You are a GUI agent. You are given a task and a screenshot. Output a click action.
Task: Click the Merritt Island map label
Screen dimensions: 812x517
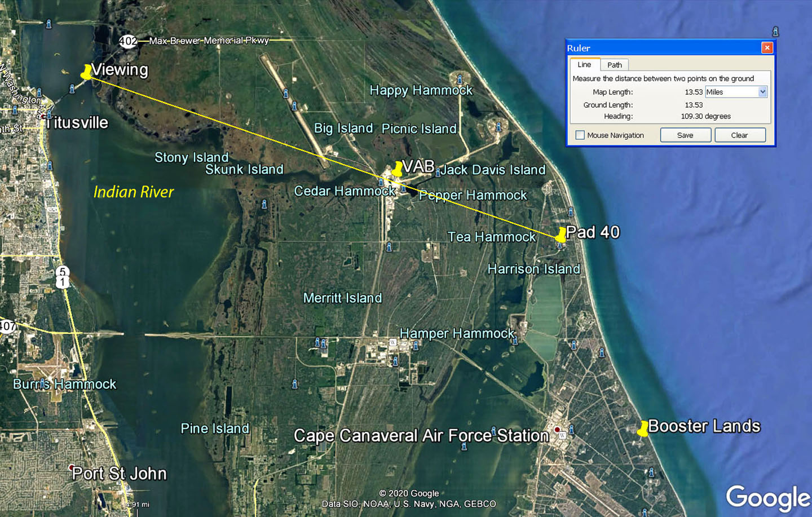[x=342, y=298]
